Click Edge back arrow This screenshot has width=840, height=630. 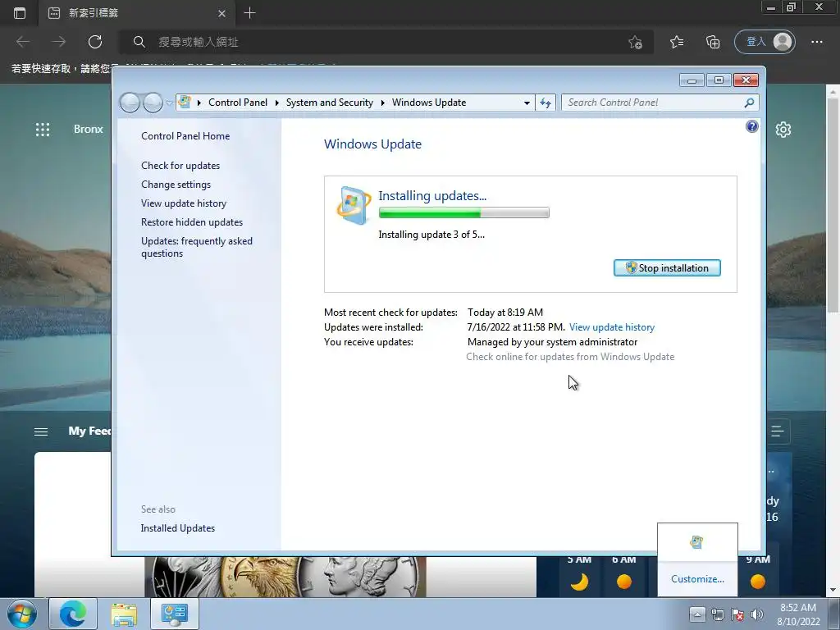pyautogui.click(x=23, y=42)
